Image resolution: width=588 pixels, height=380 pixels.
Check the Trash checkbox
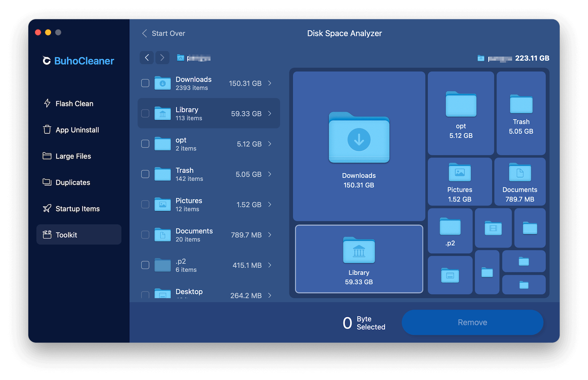(145, 174)
